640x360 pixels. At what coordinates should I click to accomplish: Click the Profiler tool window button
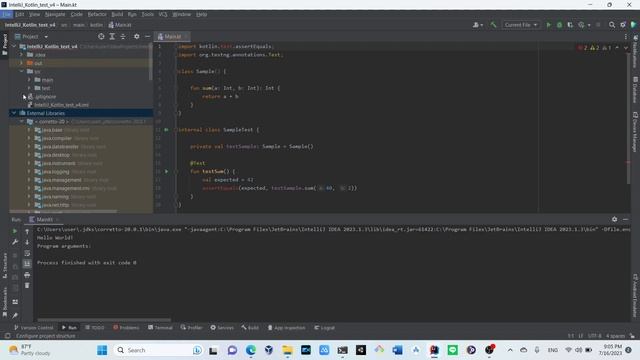click(191, 328)
